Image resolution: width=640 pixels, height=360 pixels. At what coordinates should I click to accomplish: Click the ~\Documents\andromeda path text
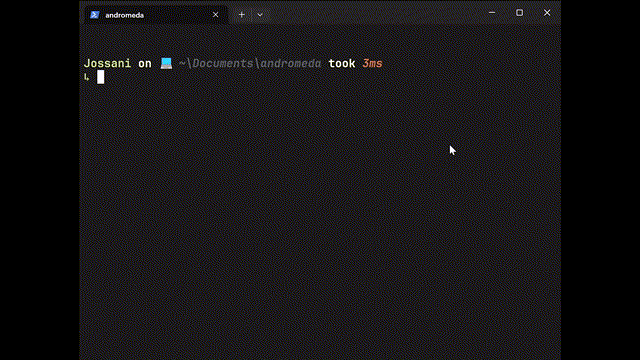pos(250,64)
